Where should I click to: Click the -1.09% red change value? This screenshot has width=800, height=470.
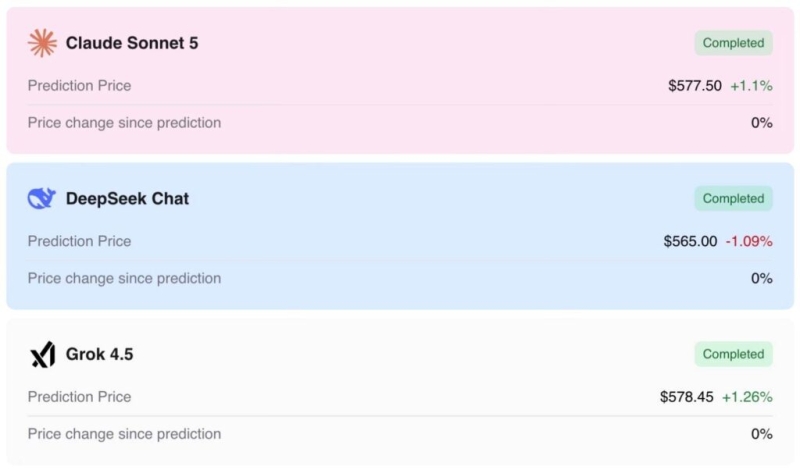(x=749, y=241)
